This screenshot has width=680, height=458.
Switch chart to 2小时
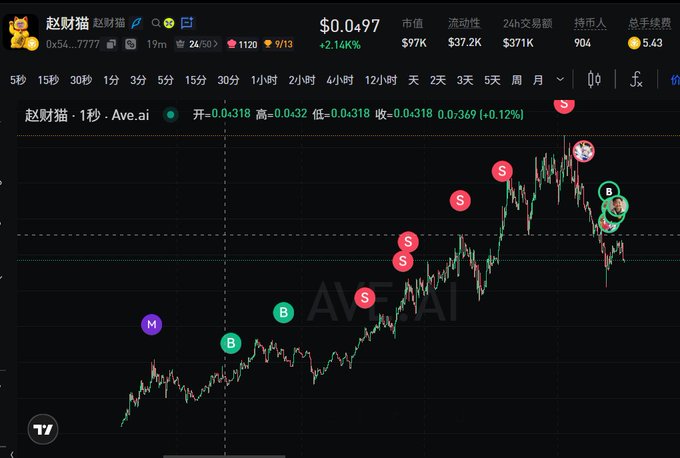coord(302,80)
